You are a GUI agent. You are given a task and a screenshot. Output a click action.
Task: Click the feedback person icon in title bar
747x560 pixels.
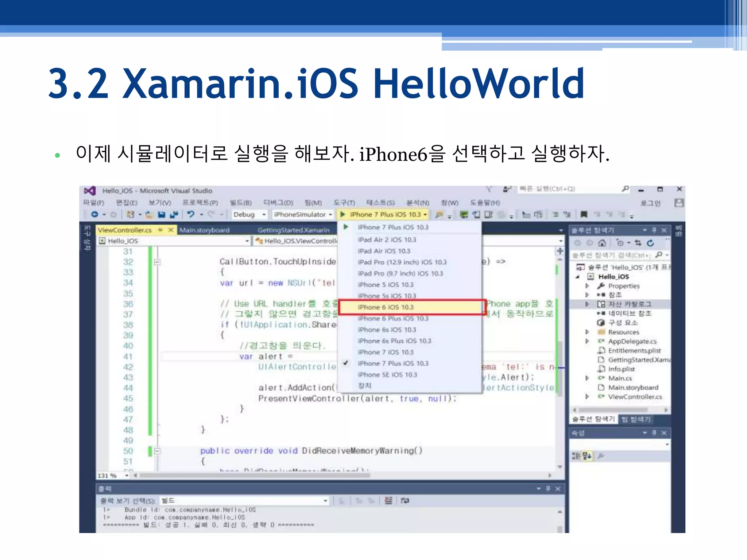(x=507, y=189)
